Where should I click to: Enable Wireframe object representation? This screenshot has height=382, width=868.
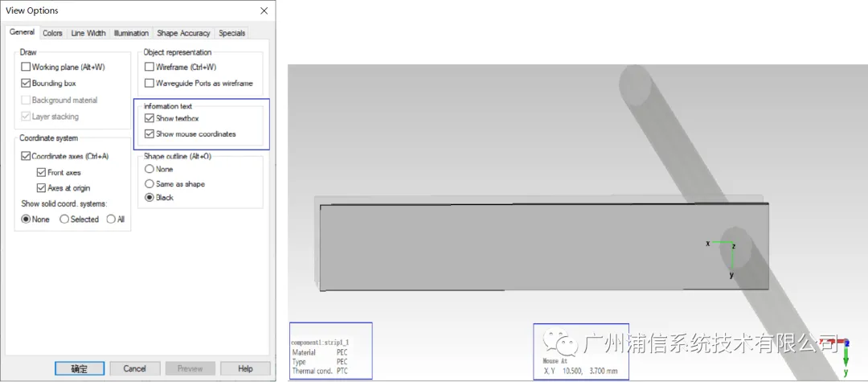coord(149,67)
